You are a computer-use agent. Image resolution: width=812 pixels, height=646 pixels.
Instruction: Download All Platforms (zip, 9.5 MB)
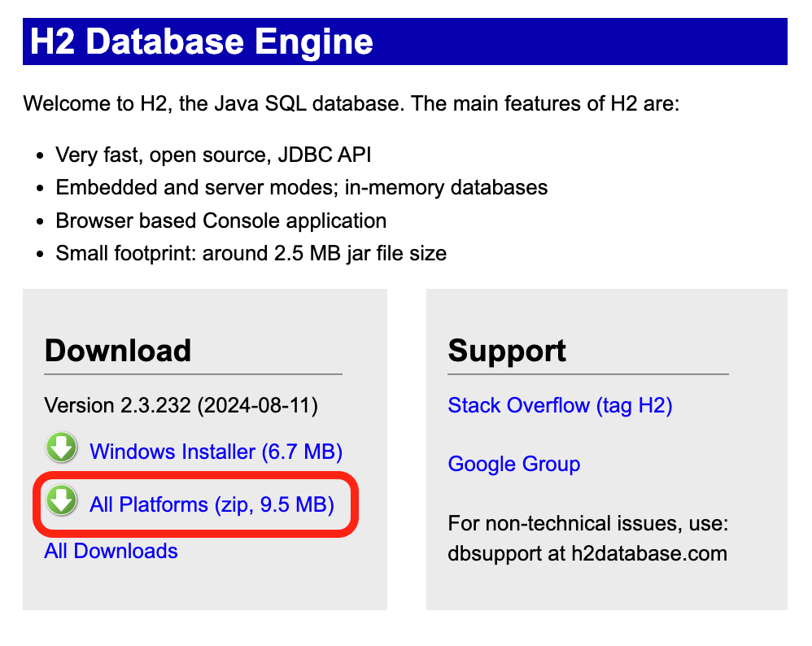click(x=212, y=504)
